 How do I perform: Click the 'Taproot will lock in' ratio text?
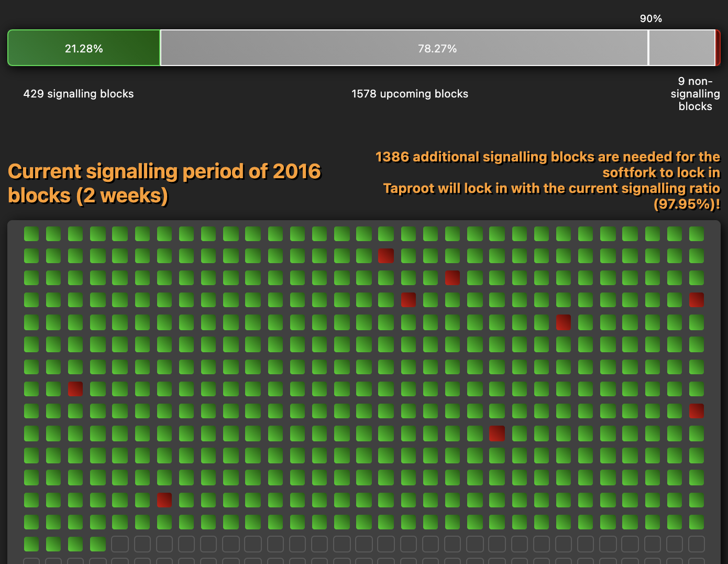[551, 196]
